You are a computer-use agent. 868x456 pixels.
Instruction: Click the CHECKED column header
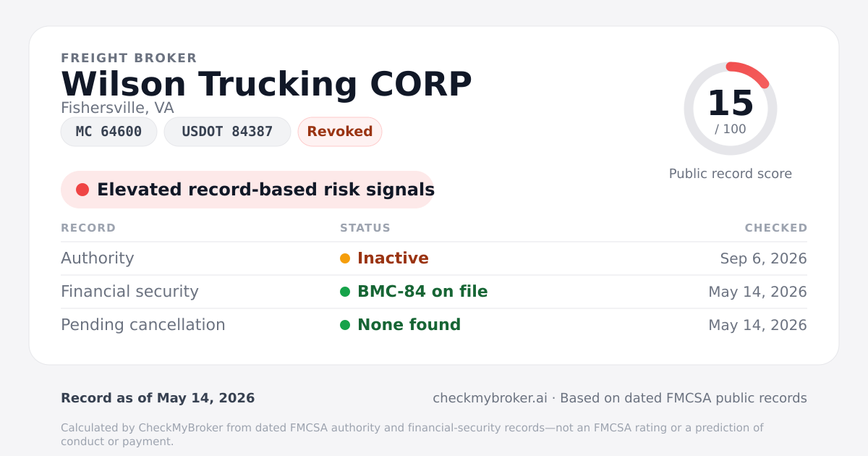click(776, 228)
